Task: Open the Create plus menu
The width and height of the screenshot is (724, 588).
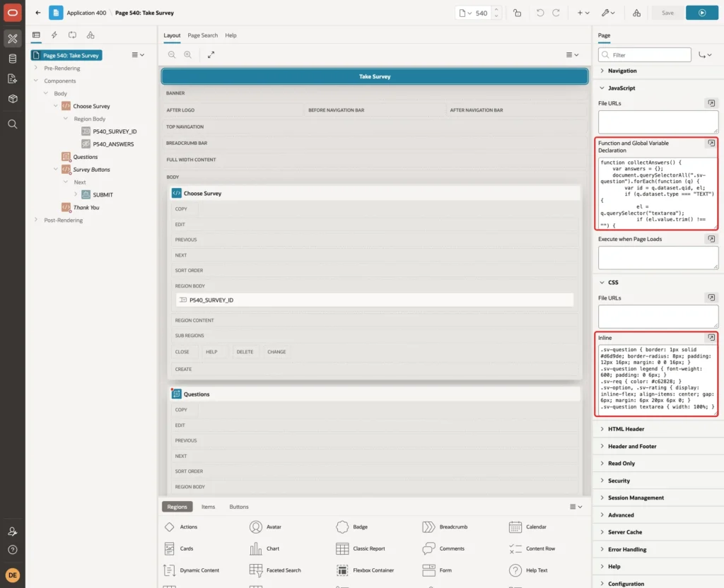Action: (583, 13)
